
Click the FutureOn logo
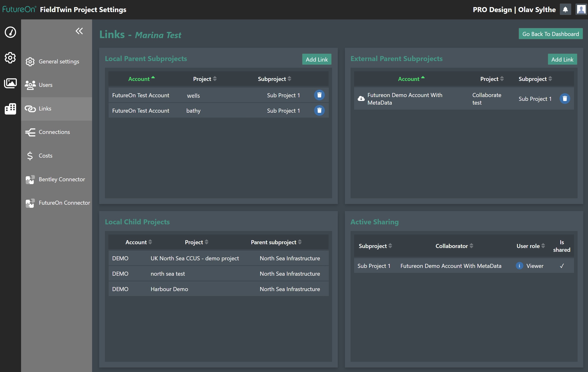pos(19,9)
